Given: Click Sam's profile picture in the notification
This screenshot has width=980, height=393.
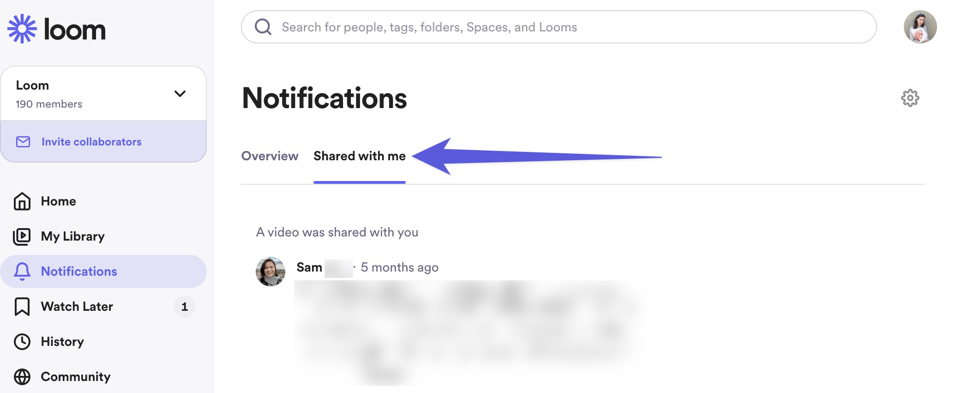Looking at the screenshot, I should (x=271, y=272).
